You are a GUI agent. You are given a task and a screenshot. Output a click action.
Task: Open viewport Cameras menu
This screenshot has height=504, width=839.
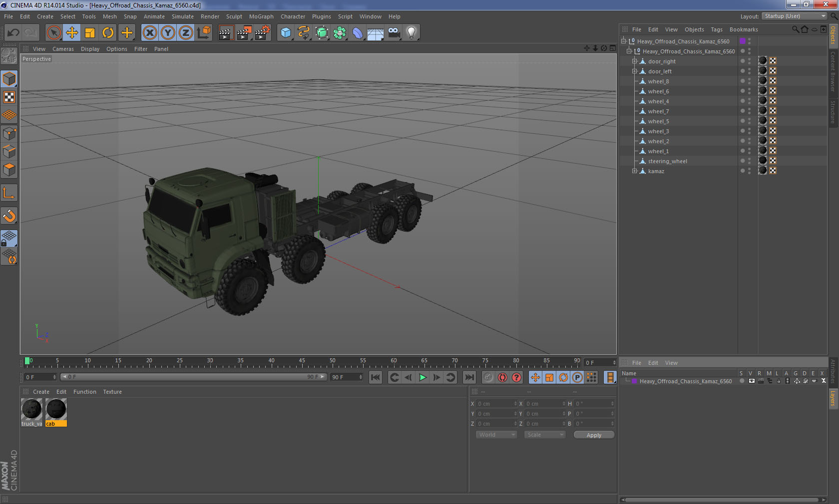tap(63, 49)
